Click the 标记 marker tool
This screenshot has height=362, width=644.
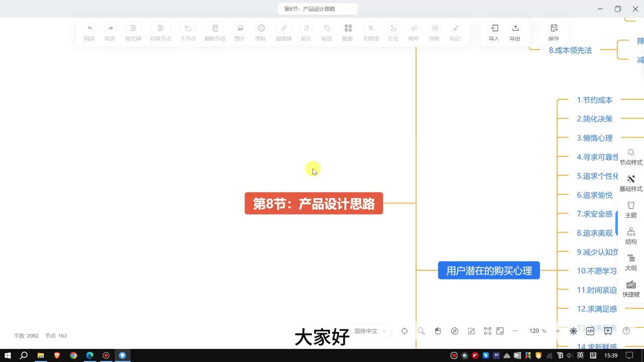tap(455, 33)
